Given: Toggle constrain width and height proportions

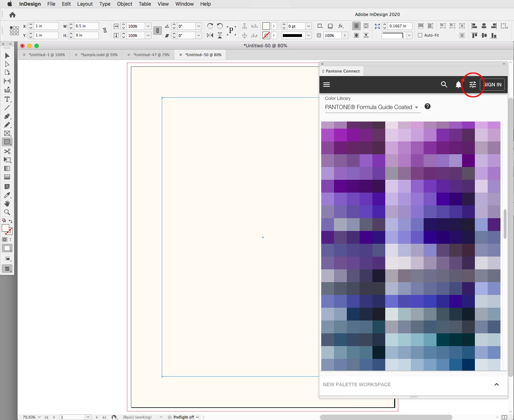Looking at the screenshot, I should click(x=105, y=31).
